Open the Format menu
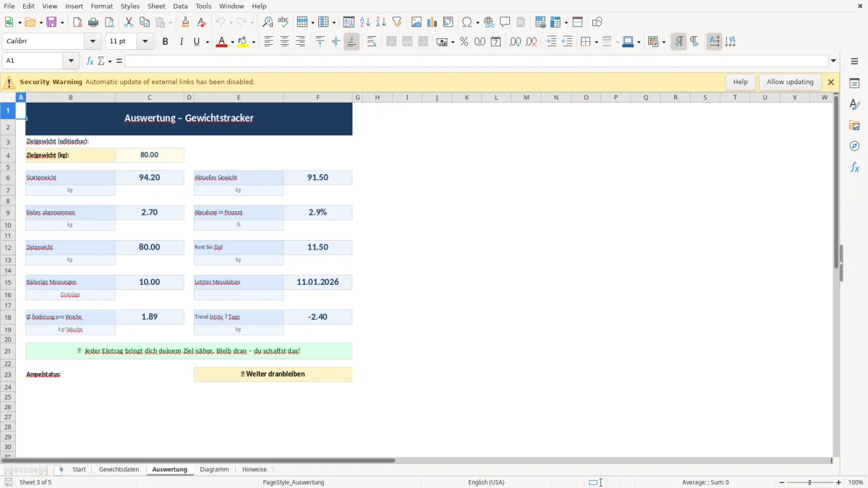 pos(102,6)
